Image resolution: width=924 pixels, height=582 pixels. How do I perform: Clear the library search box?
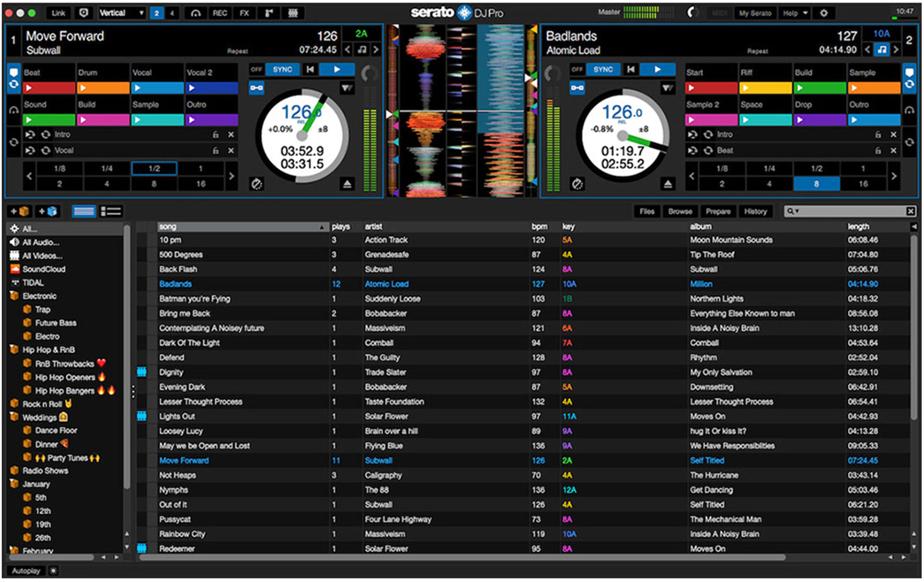click(910, 212)
